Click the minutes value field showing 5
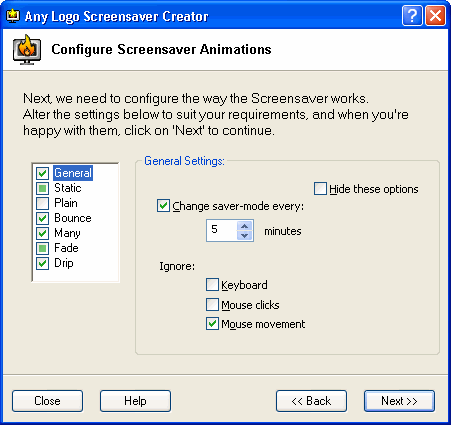This screenshot has width=451, height=425. [222, 230]
